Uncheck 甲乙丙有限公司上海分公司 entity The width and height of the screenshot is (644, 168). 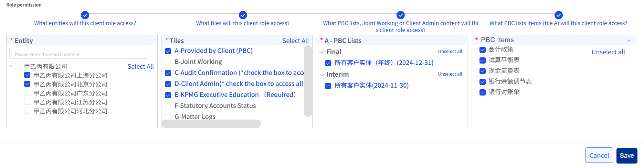point(27,75)
